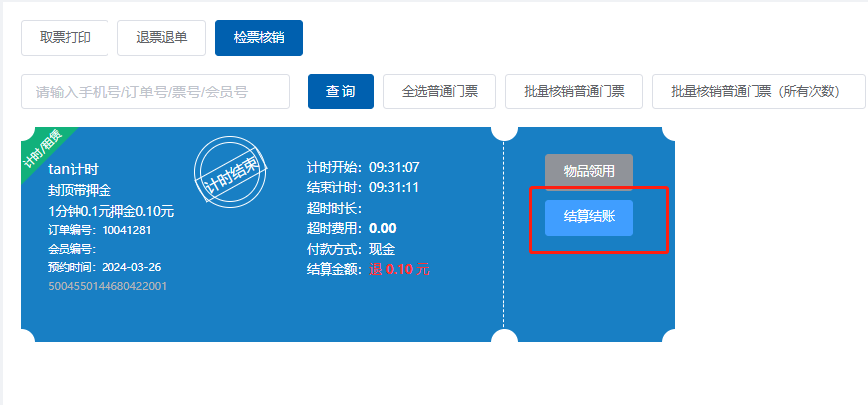Click the 结束计时 time 09:31:11
868x405 pixels.
(x=394, y=187)
